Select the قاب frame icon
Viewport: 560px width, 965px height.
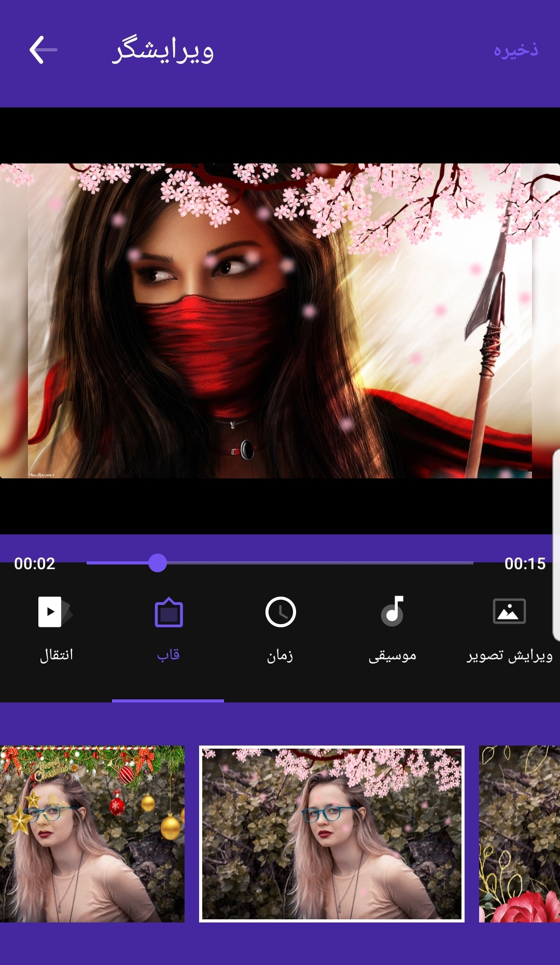[x=169, y=612]
